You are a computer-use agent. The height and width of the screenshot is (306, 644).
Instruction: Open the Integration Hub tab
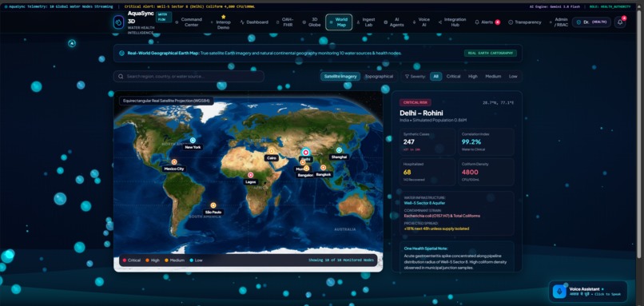tap(452, 22)
